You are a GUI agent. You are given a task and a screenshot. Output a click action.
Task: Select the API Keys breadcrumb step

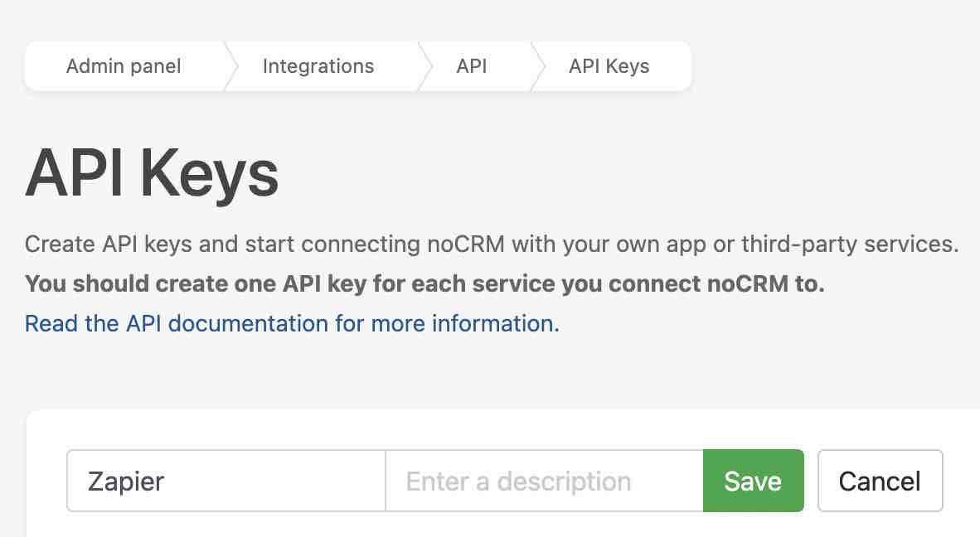coord(608,65)
